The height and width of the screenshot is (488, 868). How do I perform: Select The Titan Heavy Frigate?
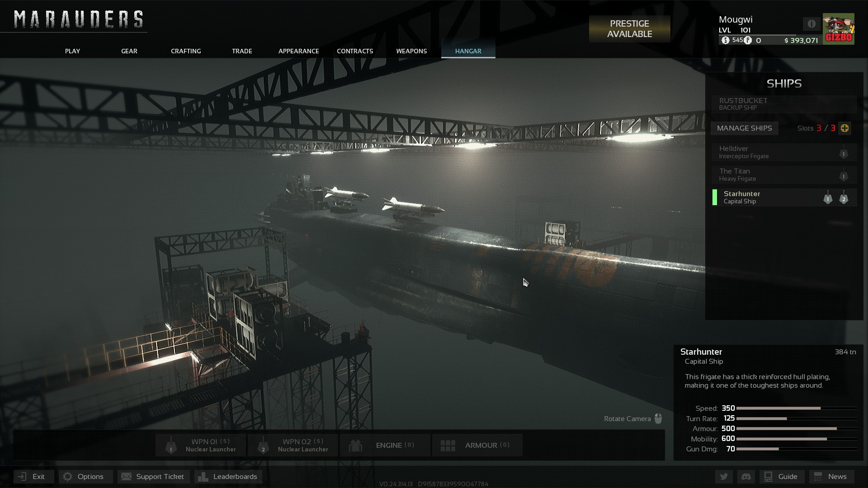point(769,175)
